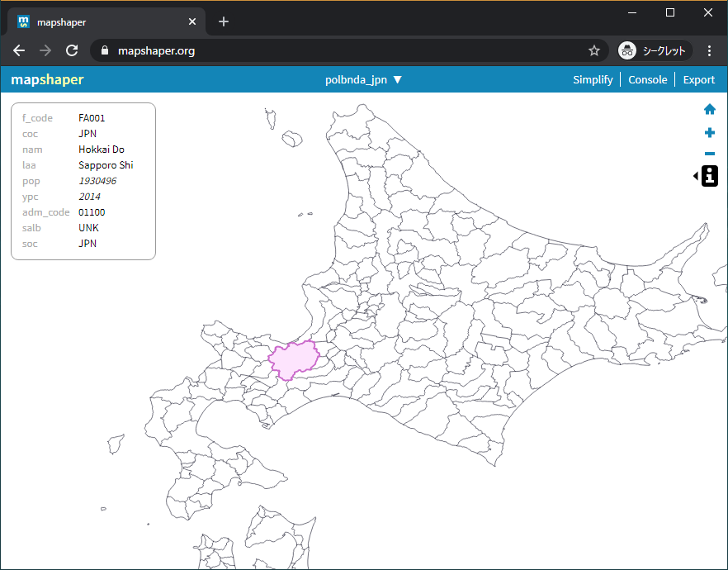Select the highlighted Sapporo Shi polygon
Screen dimensions: 728x570
click(294, 360)
